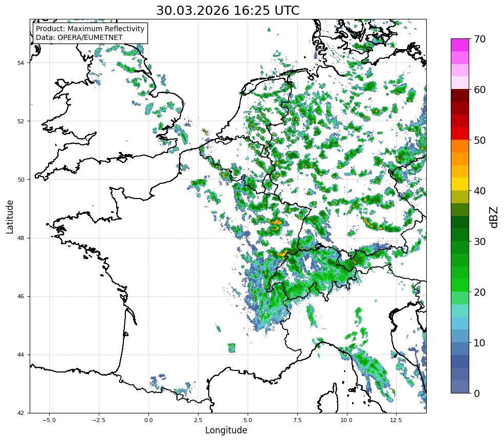Click the dBZ colorbar label
The height and width of the screenshot is (440, 504).
click(x=494, y=217)
